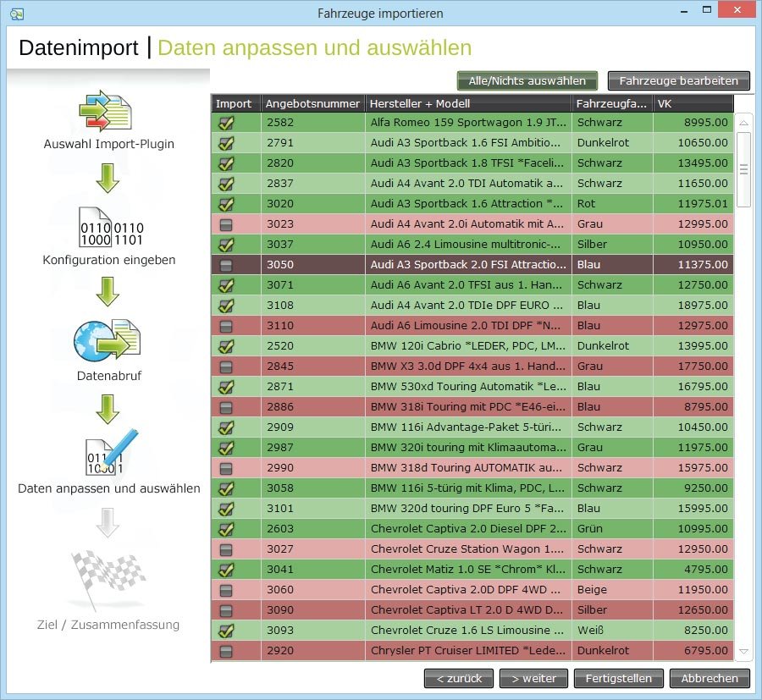Check import for Chrysler offer 2920
The height and width of the screenshot is (700, 762).
tap(226, 651)
